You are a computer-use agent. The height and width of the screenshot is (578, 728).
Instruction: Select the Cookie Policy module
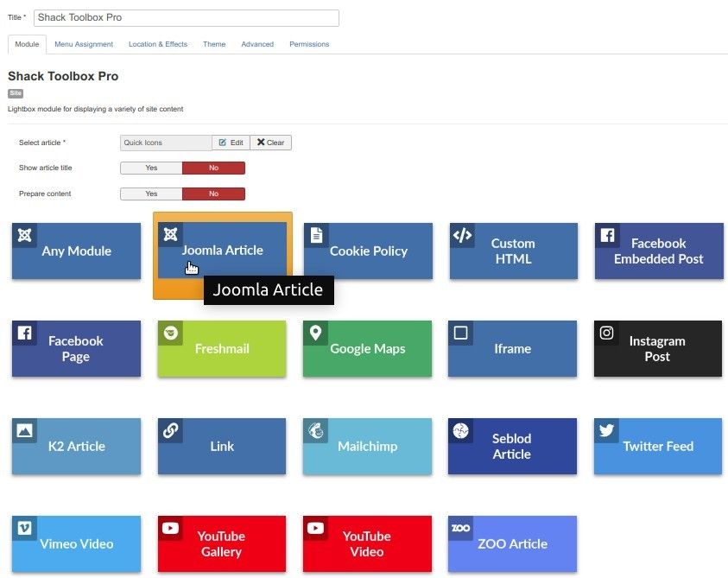click(367, 251)
